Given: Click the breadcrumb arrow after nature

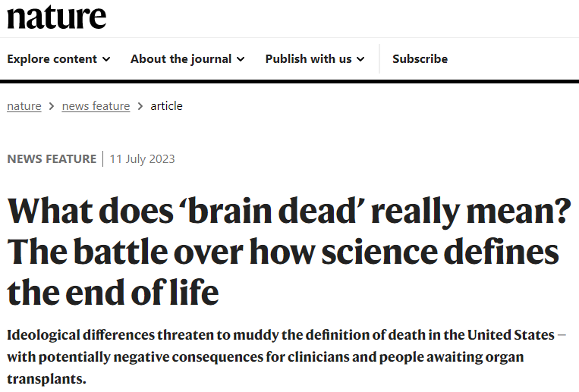Looking at the screenshot, I should coord(52,106).
